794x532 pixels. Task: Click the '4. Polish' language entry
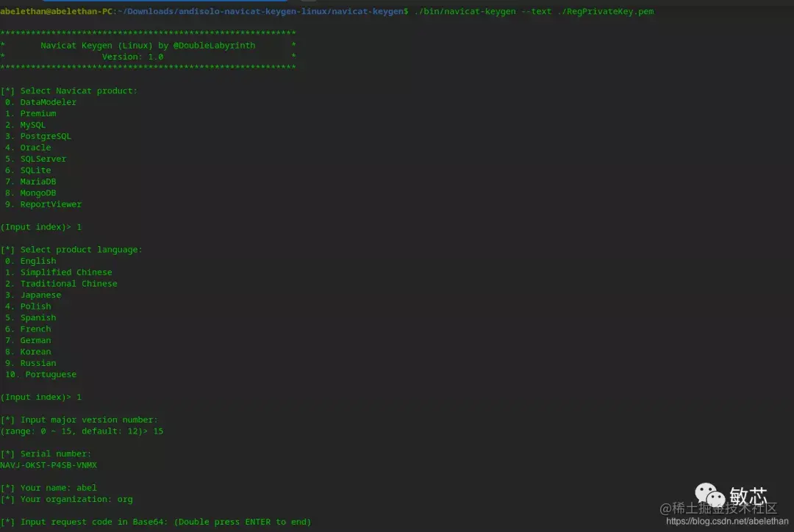29,306
